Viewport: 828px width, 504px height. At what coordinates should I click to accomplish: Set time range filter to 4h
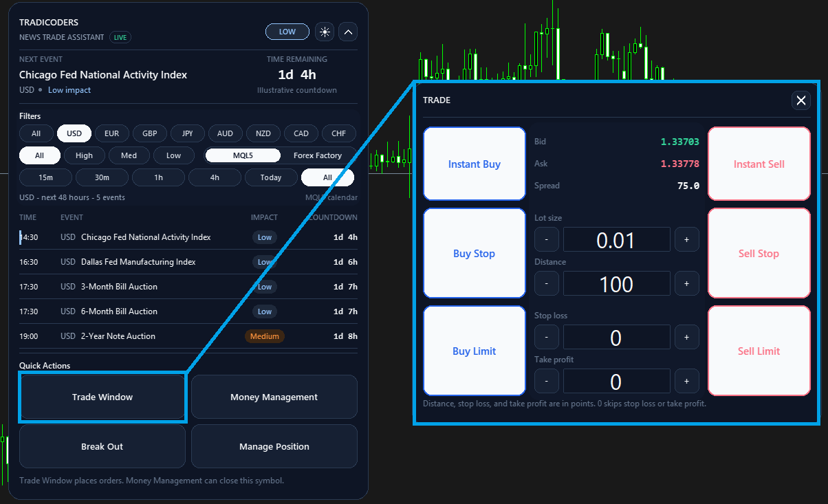[x=215, y=177]
